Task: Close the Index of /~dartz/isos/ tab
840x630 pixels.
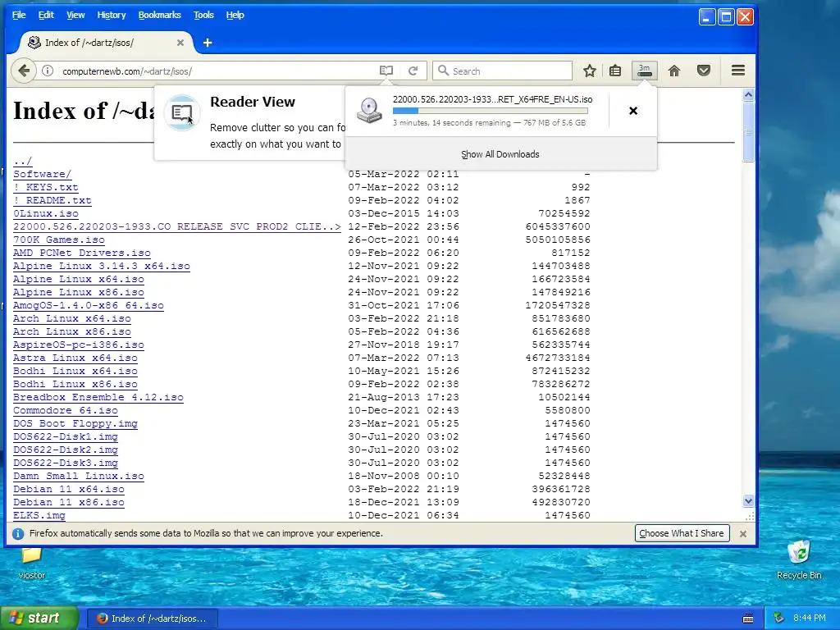Action: [x=180, y=43]
